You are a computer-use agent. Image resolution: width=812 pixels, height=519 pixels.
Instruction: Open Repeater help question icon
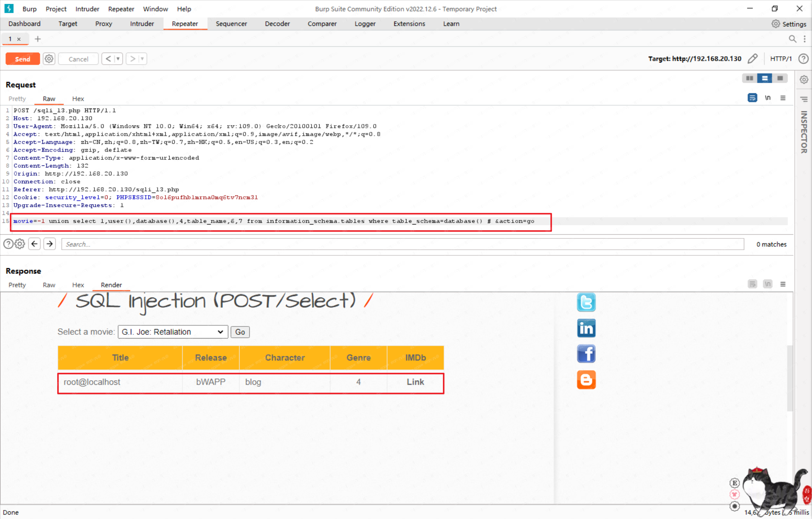(803, 59)
